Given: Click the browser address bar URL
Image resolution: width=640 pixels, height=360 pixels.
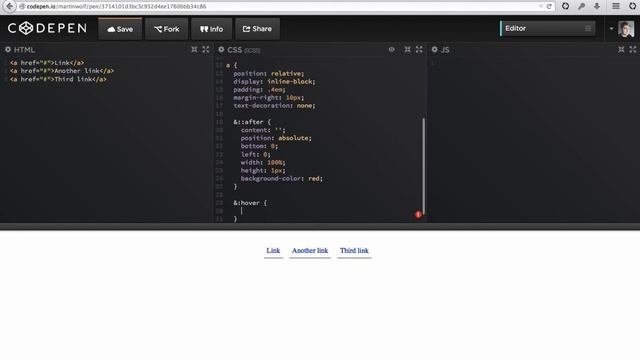Looking at the screenshot, I should pyautogui.click(x=116, y=7).
